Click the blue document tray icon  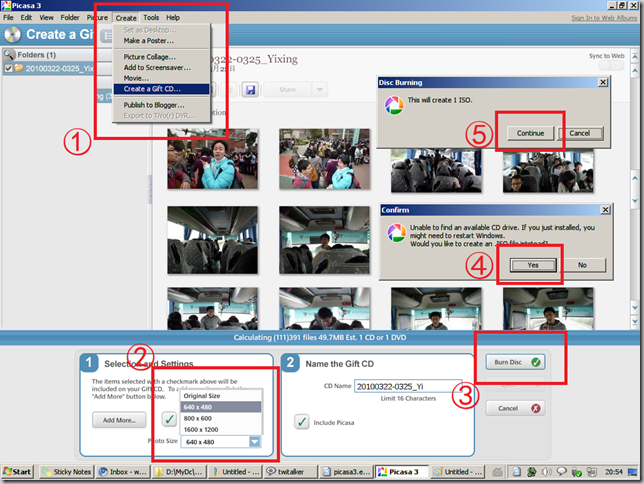tap(517, 472)
